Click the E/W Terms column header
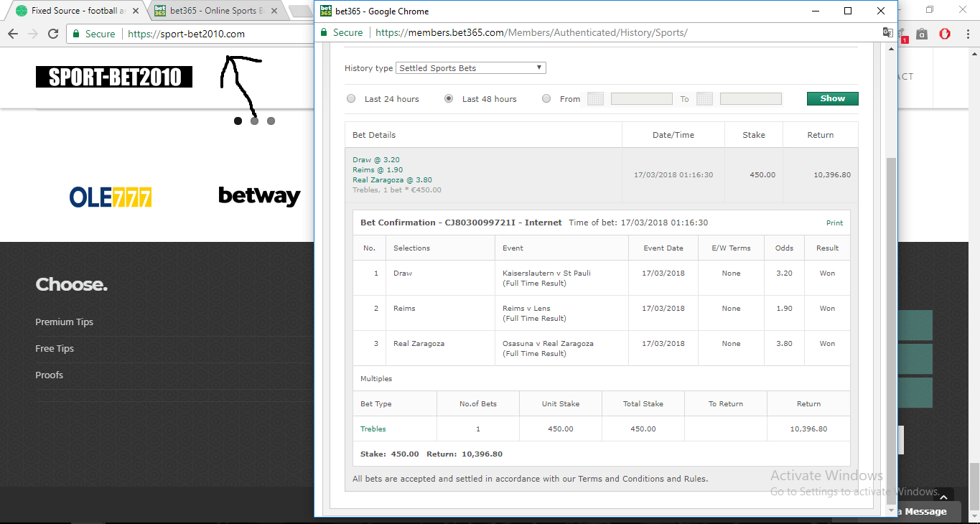The width and height of the screenshot is (980, 524). (x=731, y=248)
